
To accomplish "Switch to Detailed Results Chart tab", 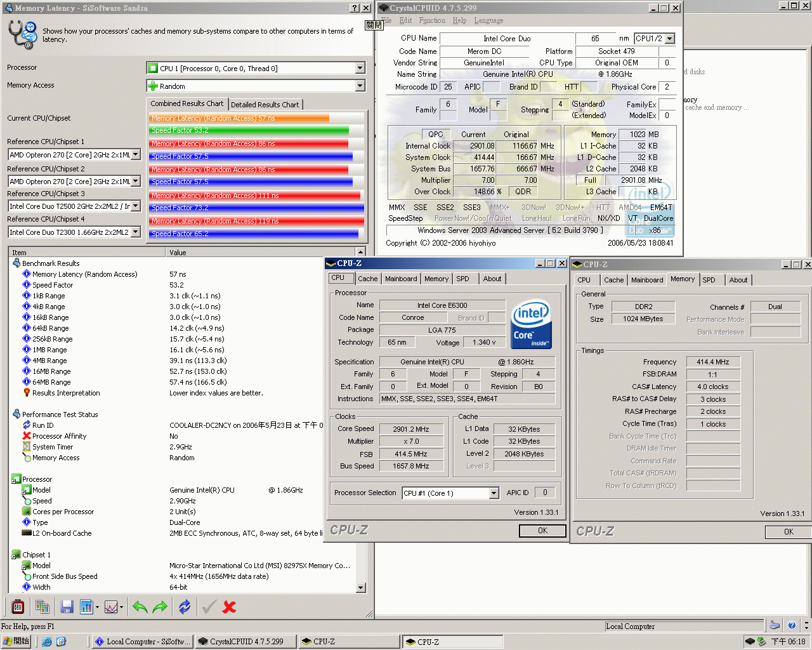I will [x=265, y=105].
